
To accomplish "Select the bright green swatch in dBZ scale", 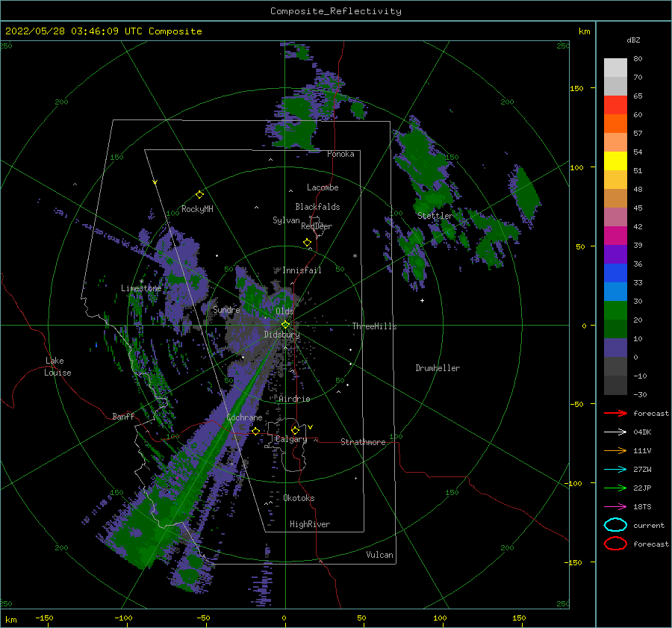I will (615, 311).
